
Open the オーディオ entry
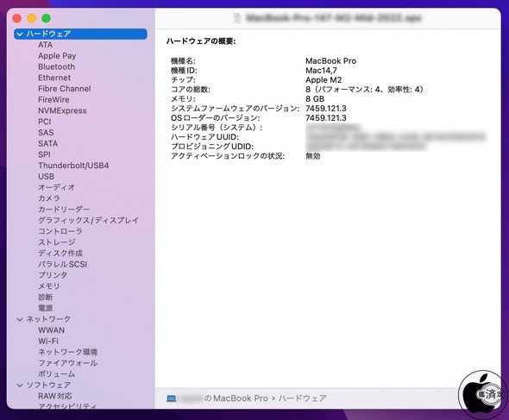click(56, 187)
